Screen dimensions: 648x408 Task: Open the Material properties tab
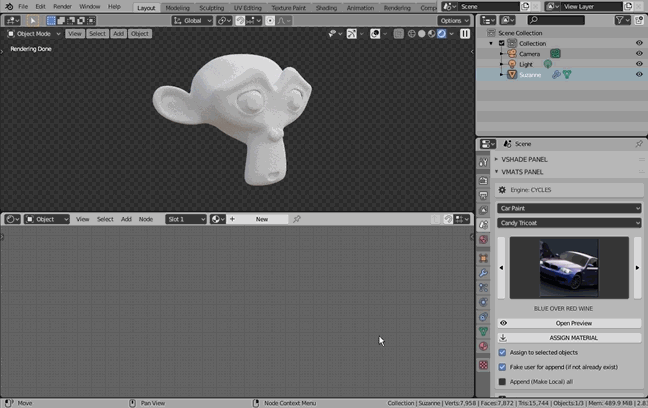[483, 346]
